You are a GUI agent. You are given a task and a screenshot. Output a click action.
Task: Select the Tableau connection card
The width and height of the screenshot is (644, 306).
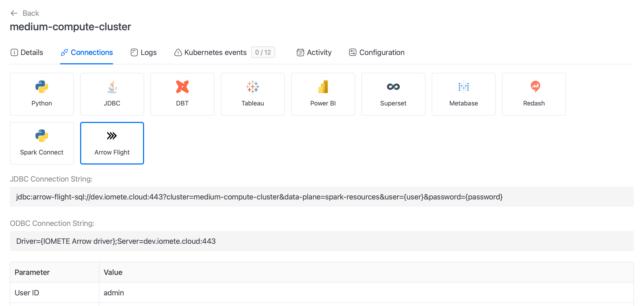click(253, 94)
